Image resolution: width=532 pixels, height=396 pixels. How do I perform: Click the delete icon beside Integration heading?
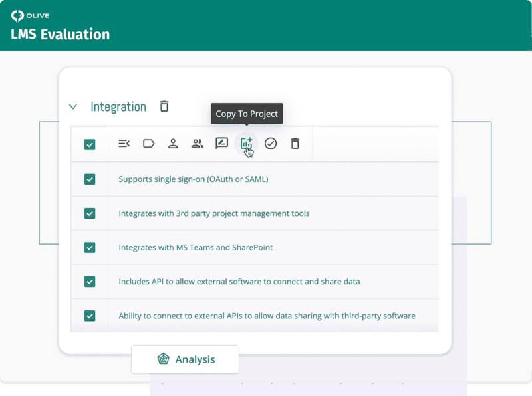[164, 106]
